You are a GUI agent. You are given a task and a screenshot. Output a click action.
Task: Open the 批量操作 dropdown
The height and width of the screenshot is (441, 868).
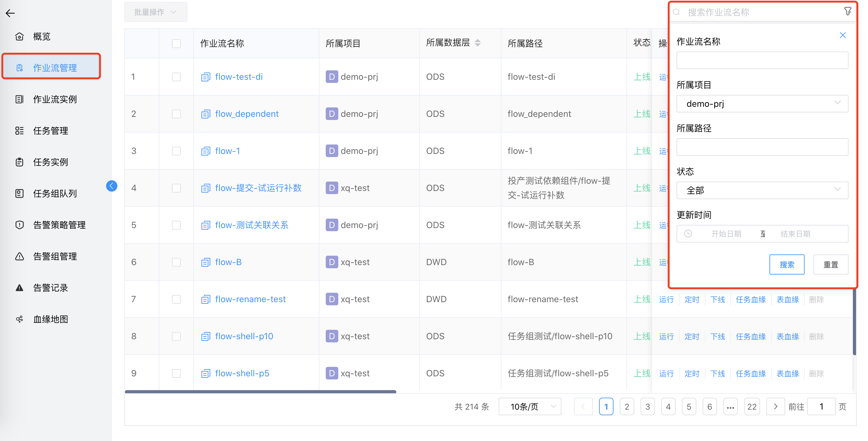point(155,12)
